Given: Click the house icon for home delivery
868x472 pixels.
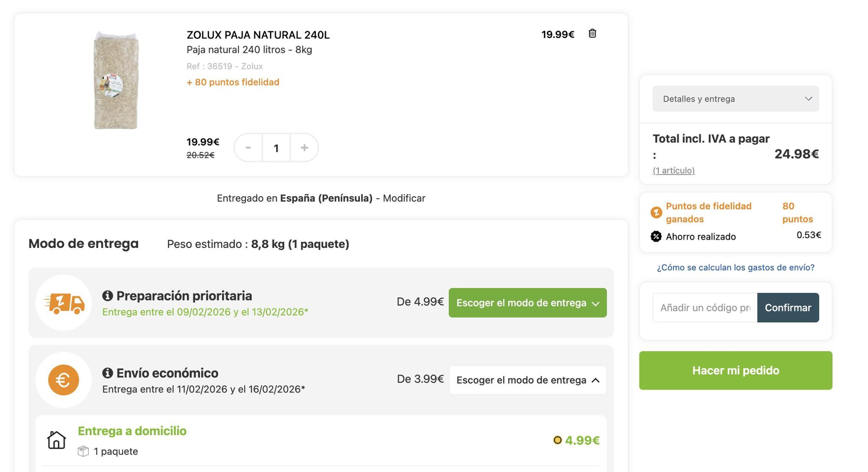Looking at the screenshot, I should [x=56, y=440].
